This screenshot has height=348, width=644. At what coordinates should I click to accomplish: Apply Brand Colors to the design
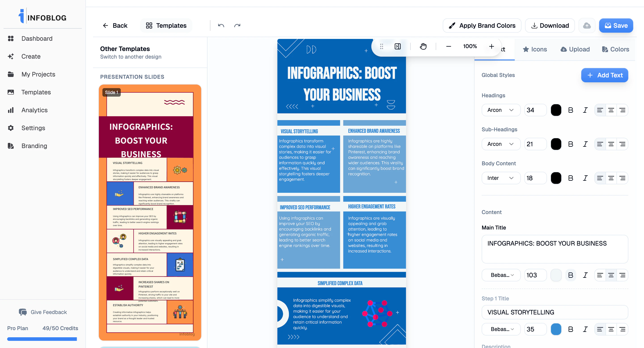coord(482,25)
